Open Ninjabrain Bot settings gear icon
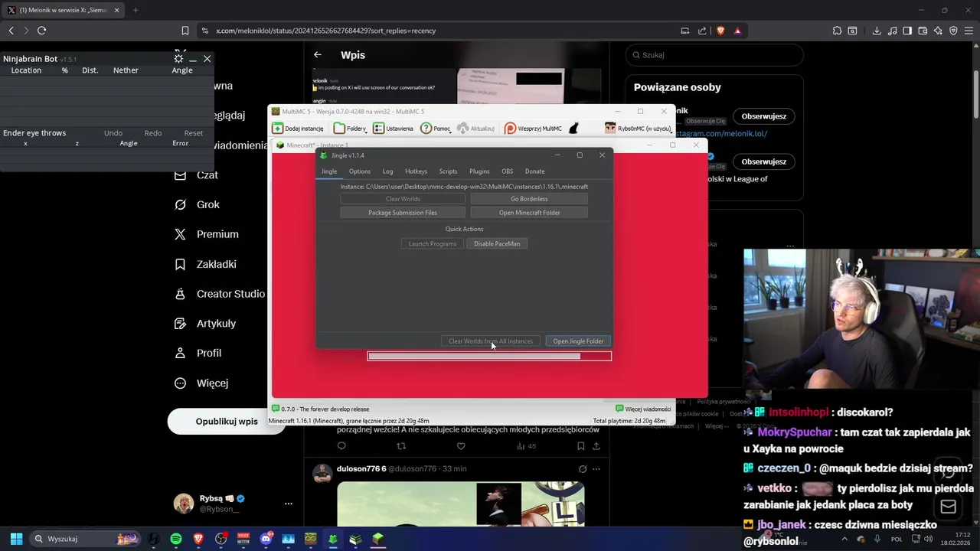The width and height of the screenshot is (980, 551). pyautogui.click(x=178, y=59)
